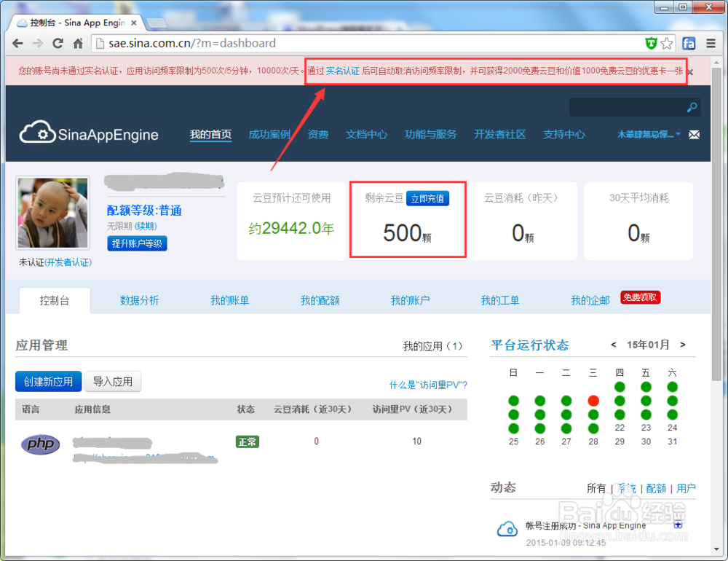Viewport: 728px width, 561px height.
Task: Switch to the 我的账单 tab
Action: click(229, 300)
